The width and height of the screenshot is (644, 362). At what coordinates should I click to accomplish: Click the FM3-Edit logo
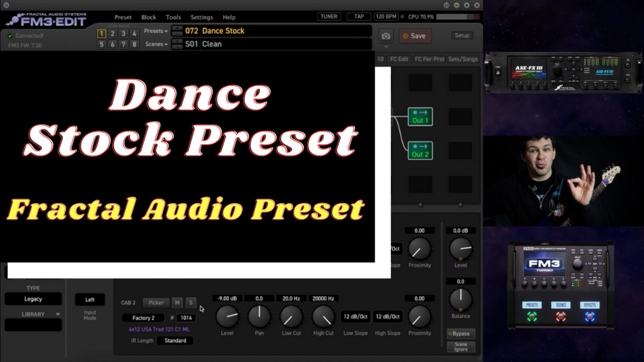(46, 19)
